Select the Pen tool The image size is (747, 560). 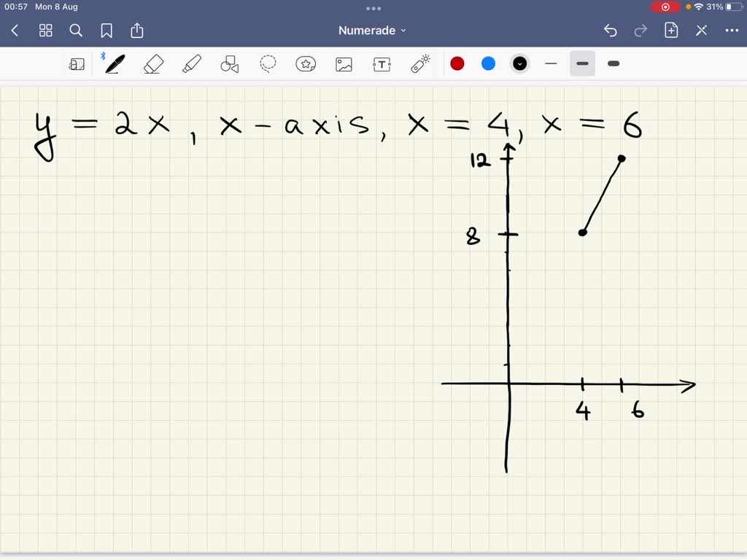click(x=113, y=63)
